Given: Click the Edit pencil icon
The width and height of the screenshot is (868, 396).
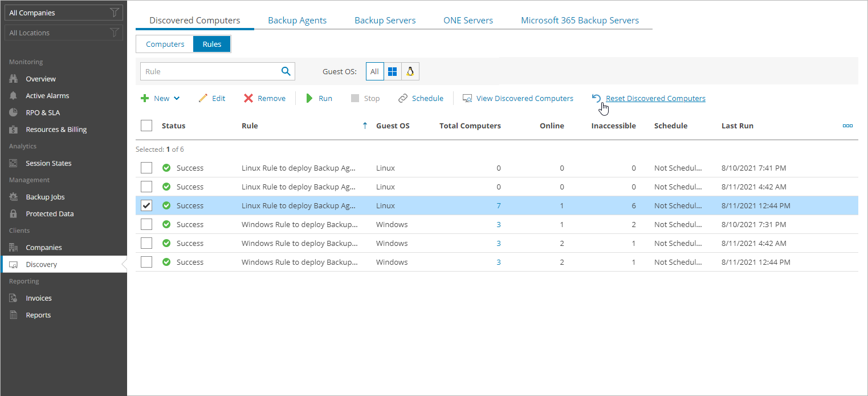Looking at the screenshot, I should [x=203, y=98].
